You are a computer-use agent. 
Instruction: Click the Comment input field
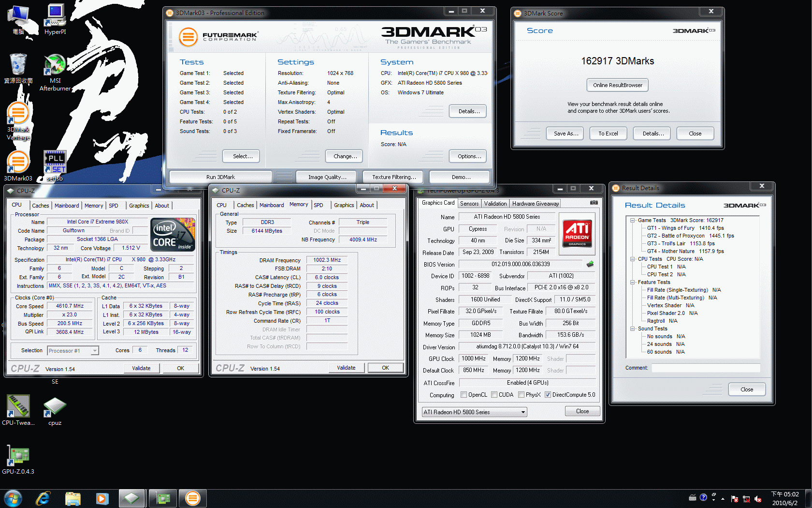coord(706,368)
